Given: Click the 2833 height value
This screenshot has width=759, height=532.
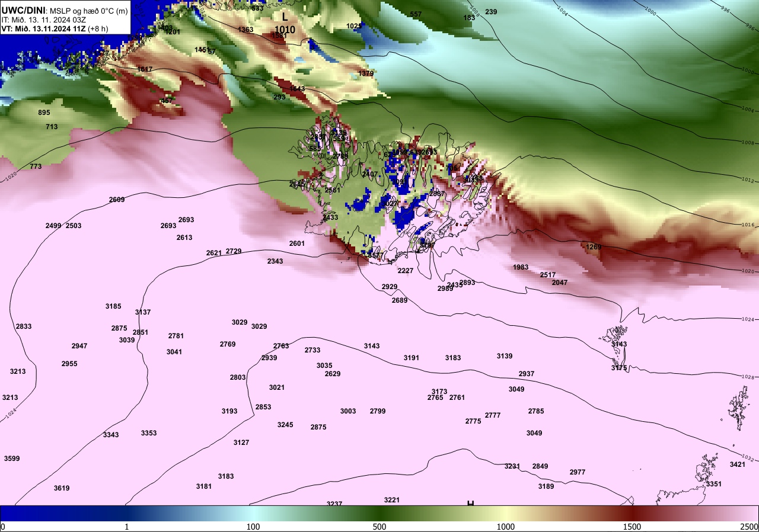Looking at the screenshot, I should (24, 326).
